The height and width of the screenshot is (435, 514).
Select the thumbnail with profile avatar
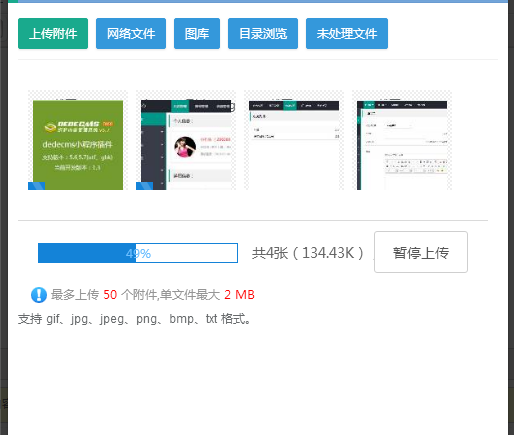point(186,145)
